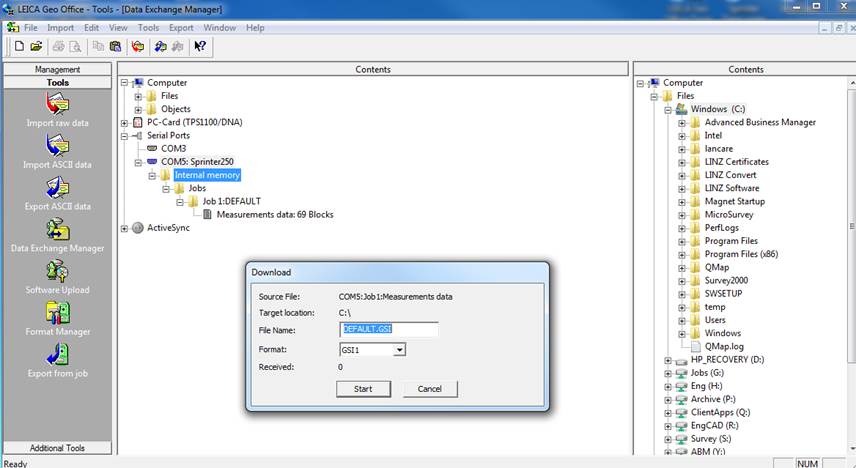Screen dimensions: 856x468
Task: Click the Format Manager icon
Action: pyautogui.click(x=57, y=313)
